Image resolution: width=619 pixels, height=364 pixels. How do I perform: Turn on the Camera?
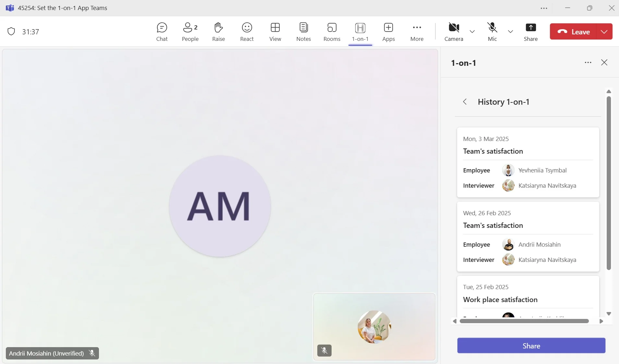coord(454,32)
